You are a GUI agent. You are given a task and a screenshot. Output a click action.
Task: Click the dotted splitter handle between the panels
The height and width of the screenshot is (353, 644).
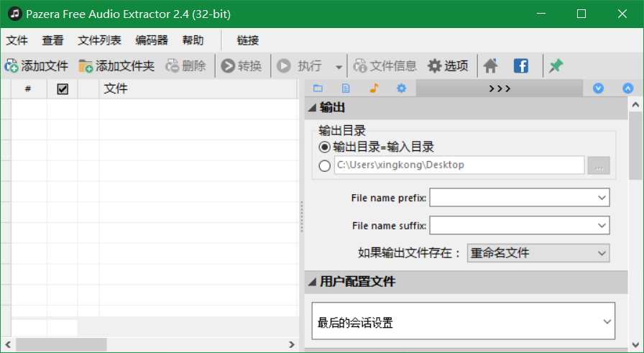[x=301, y=216]
